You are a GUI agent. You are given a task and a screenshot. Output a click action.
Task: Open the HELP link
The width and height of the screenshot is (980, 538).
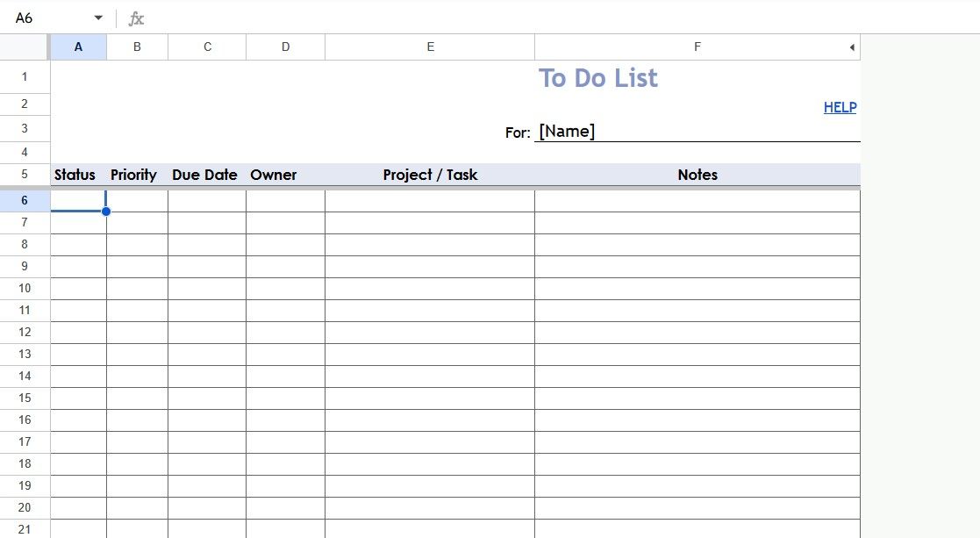click(x=839, y=107)
